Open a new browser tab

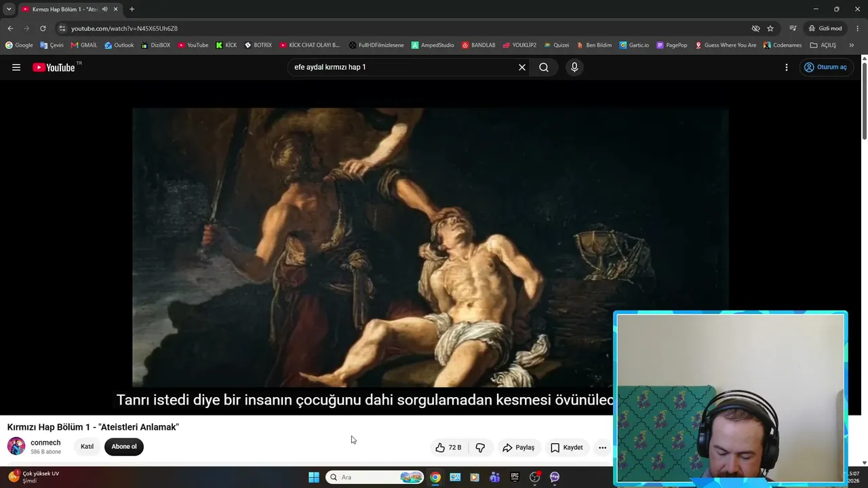click(132, 9)
